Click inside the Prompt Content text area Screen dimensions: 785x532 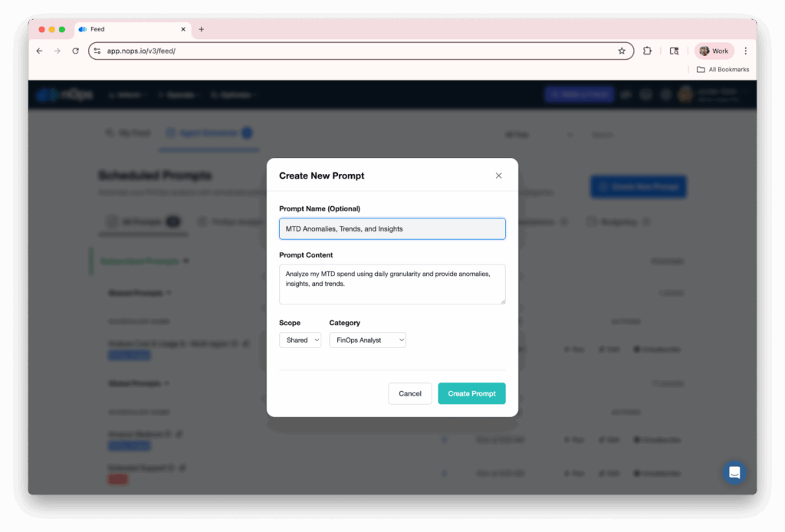[392, 284]
